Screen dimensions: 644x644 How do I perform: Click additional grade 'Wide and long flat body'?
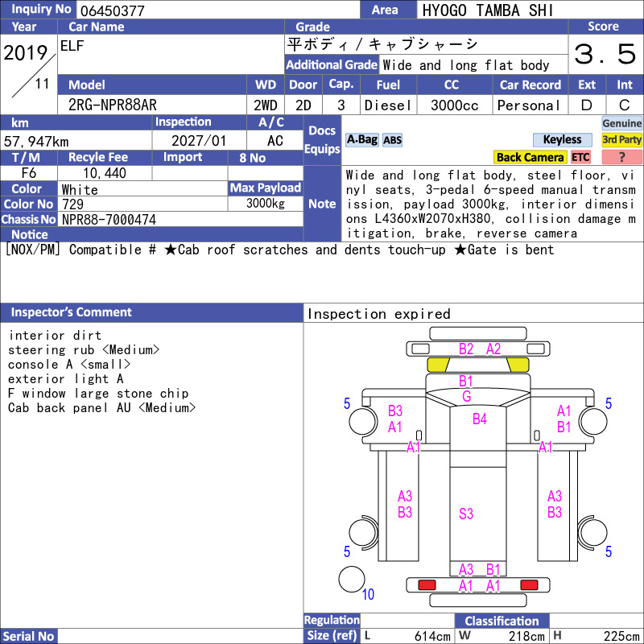tap(466, 65)
